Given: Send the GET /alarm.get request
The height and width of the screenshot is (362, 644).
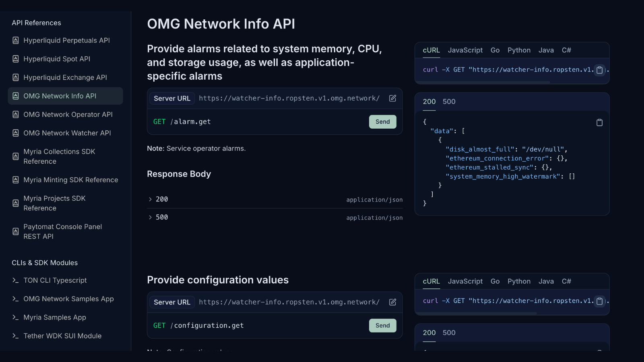Looking at the screenshot, I should tap(383, 122).
